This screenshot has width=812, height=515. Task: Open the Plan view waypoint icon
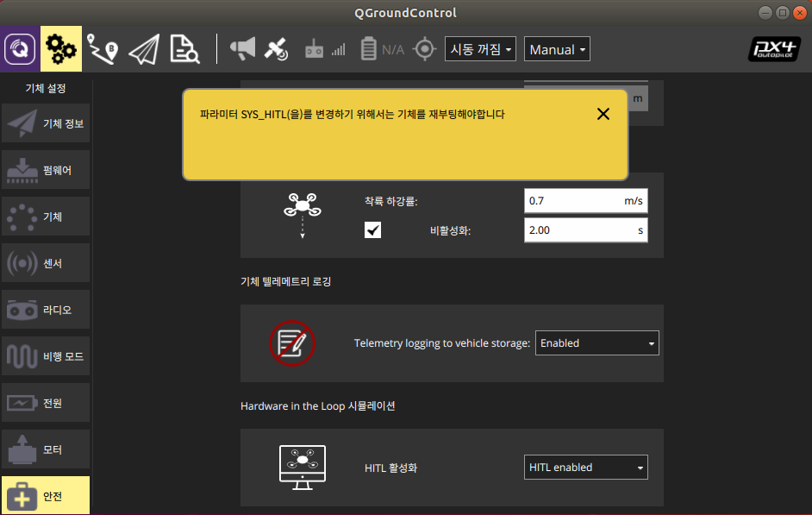point(103,49)
